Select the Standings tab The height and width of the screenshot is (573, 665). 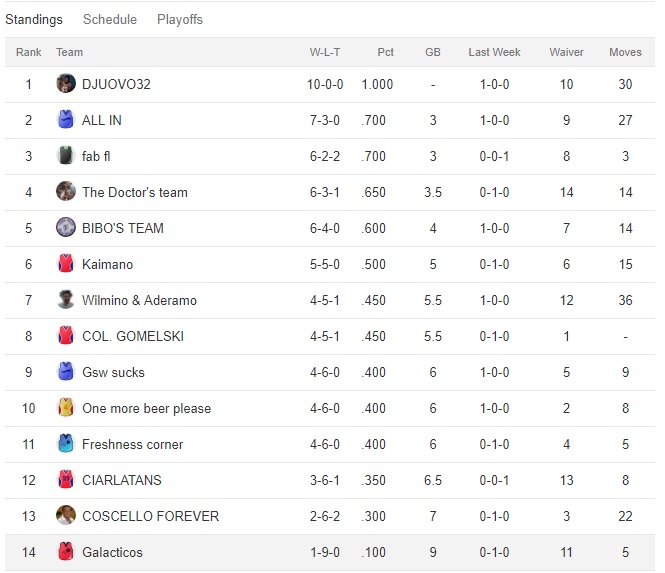tap(34, 19)
